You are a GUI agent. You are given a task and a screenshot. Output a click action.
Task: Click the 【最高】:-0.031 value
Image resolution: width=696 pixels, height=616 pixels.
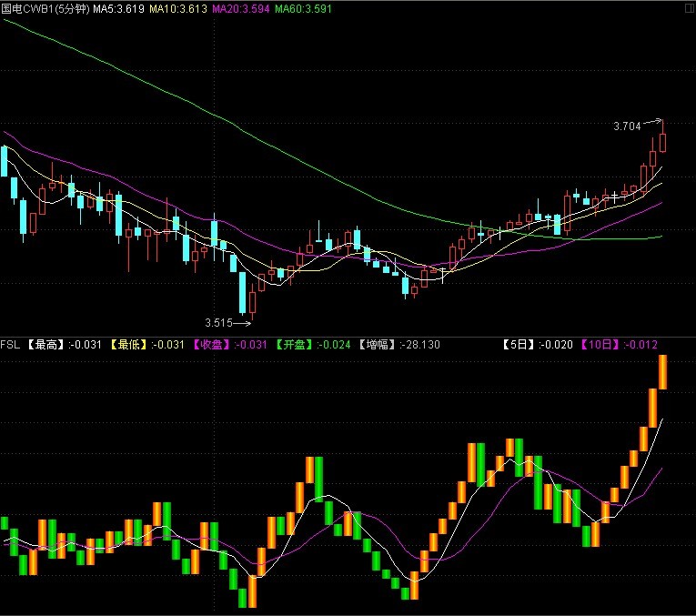point(64,345)
